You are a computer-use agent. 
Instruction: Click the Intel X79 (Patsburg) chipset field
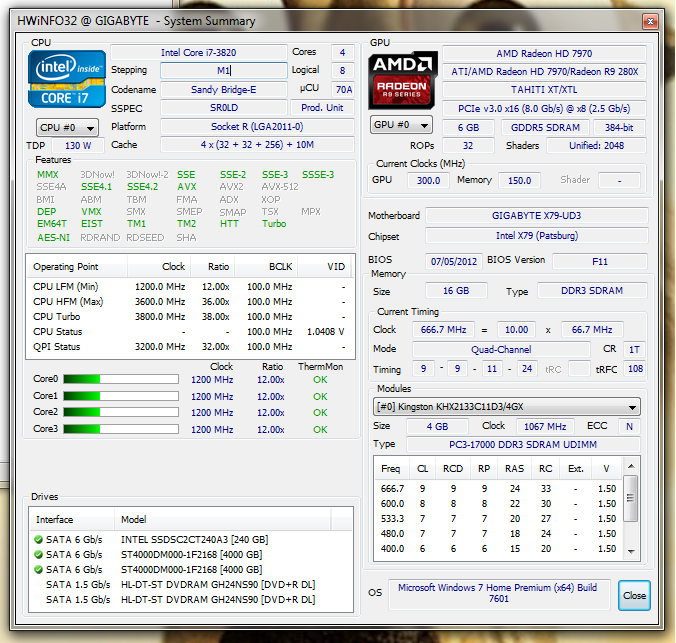click(x=537, y=236)
